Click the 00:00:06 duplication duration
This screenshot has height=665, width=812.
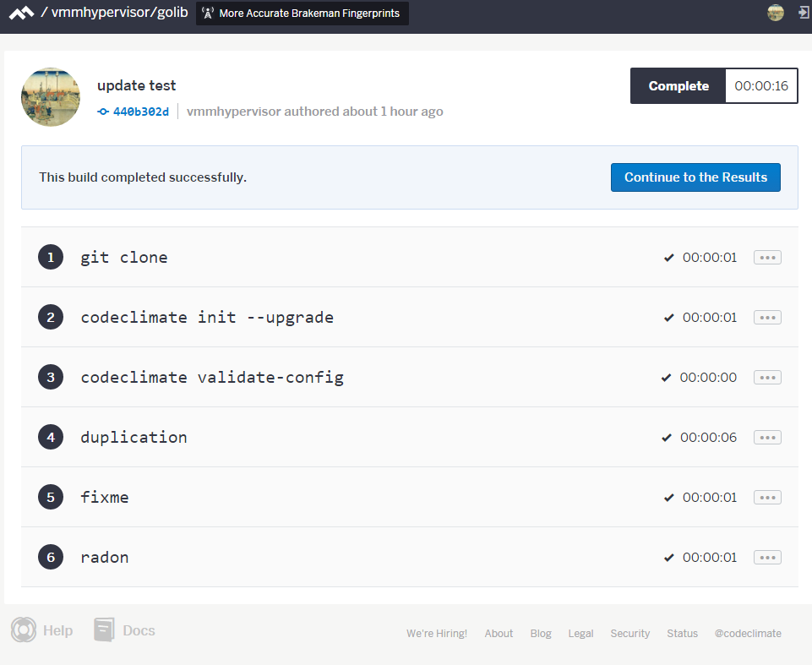[708, 438]
